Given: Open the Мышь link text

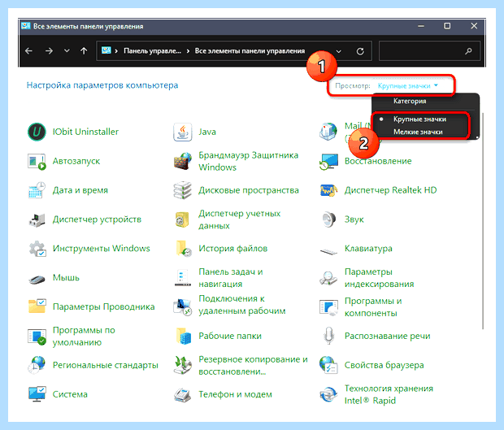Looking at the screenshot, I should pos(66,278).
